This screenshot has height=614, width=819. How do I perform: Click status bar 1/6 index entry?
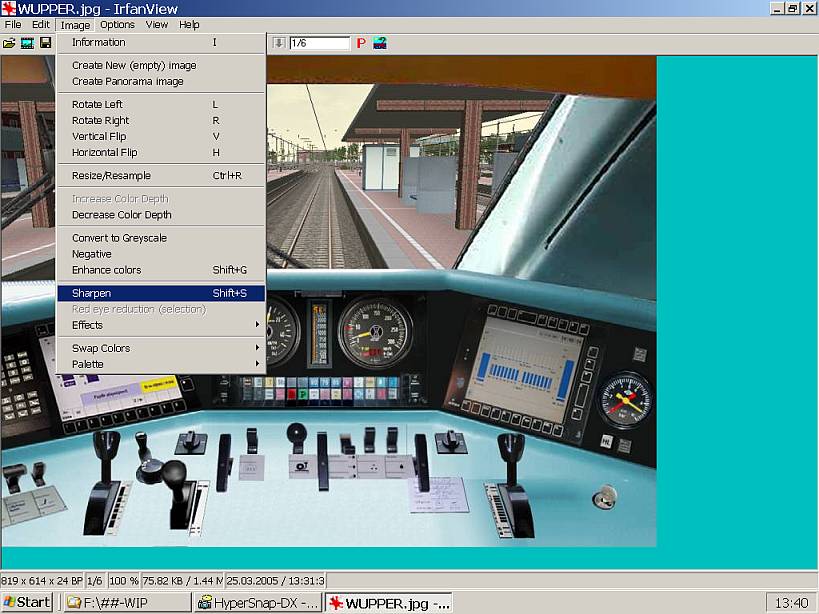coord(95,581)
